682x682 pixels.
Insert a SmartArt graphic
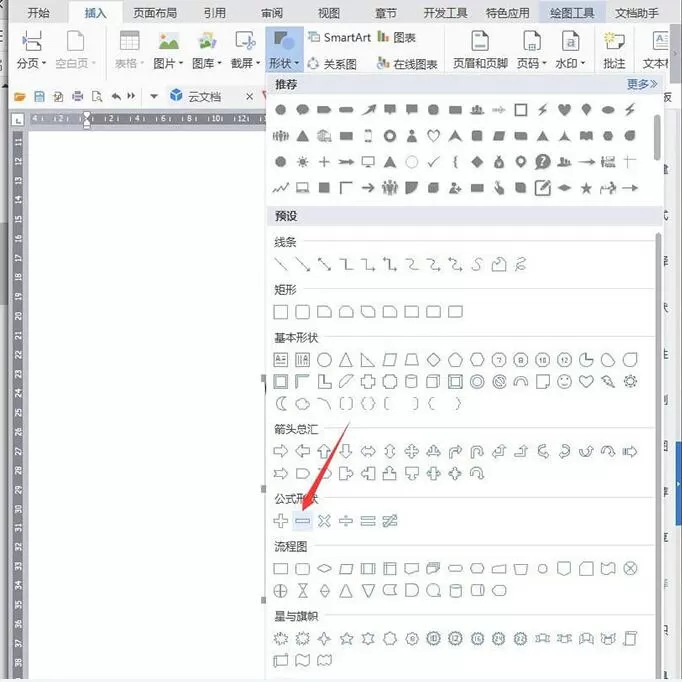[x=339, y=37]
